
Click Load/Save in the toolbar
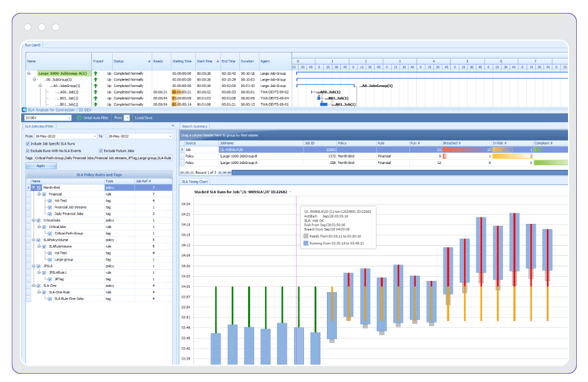point(143,118)
